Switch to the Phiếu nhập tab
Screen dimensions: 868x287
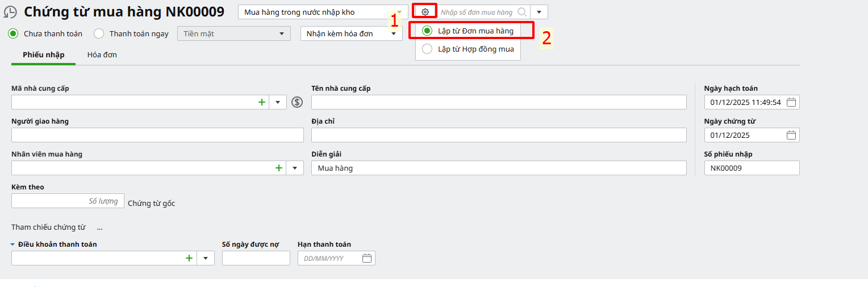click(x=44, y=55)
